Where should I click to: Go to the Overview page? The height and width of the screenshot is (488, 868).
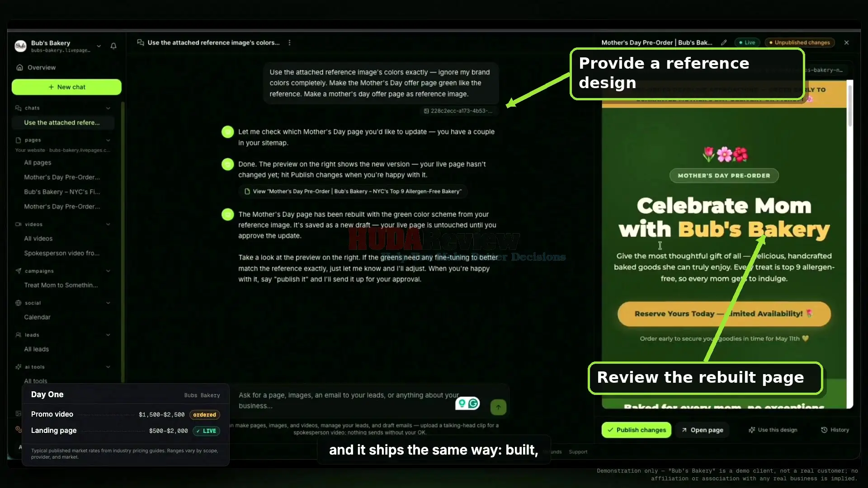[x=42, y=67]
